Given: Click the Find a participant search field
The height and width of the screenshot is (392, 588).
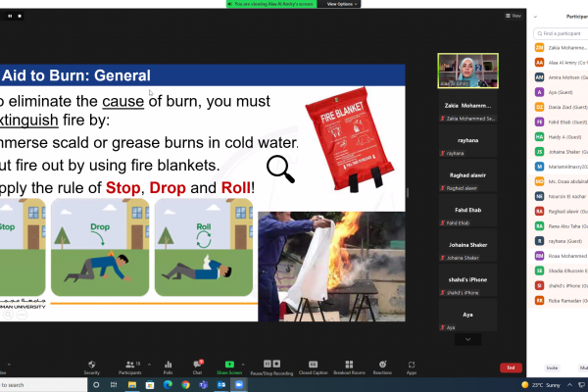Looking at the screenshot, I should (561, 33).
